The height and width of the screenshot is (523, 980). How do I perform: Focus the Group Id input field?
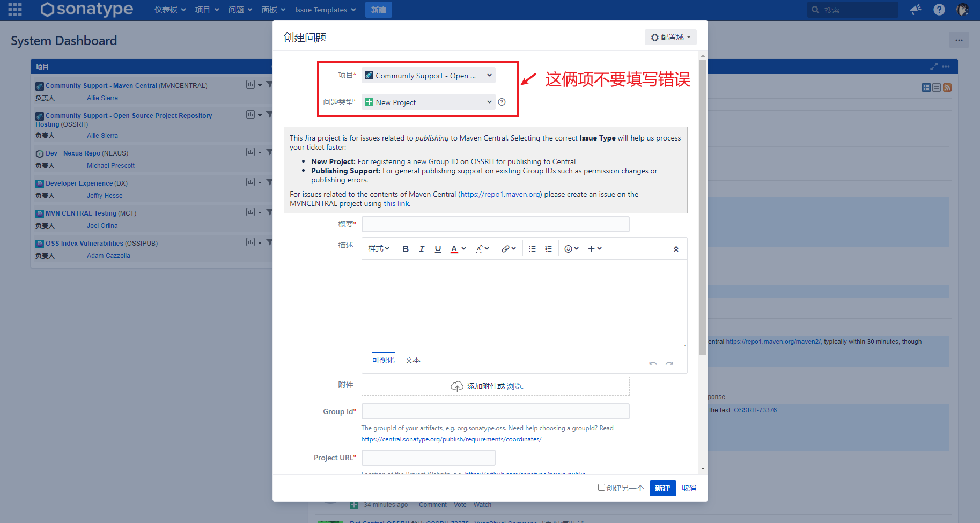click(496, 411)
